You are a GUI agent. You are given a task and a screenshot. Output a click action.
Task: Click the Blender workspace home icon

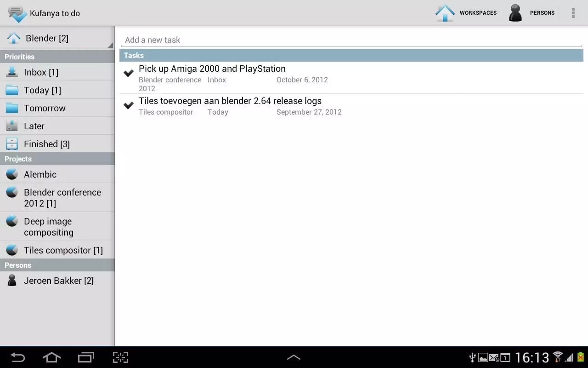point(14,38)
